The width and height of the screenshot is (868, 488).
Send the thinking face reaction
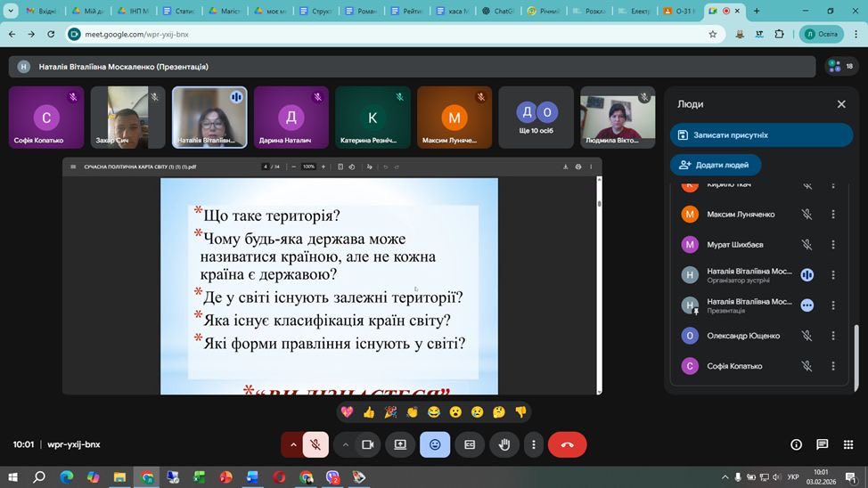click(499, 411)
